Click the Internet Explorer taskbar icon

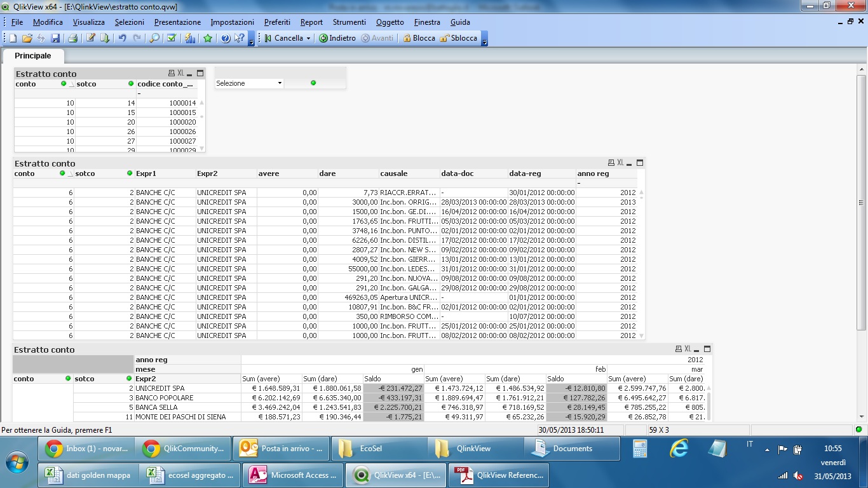[679, 449]
